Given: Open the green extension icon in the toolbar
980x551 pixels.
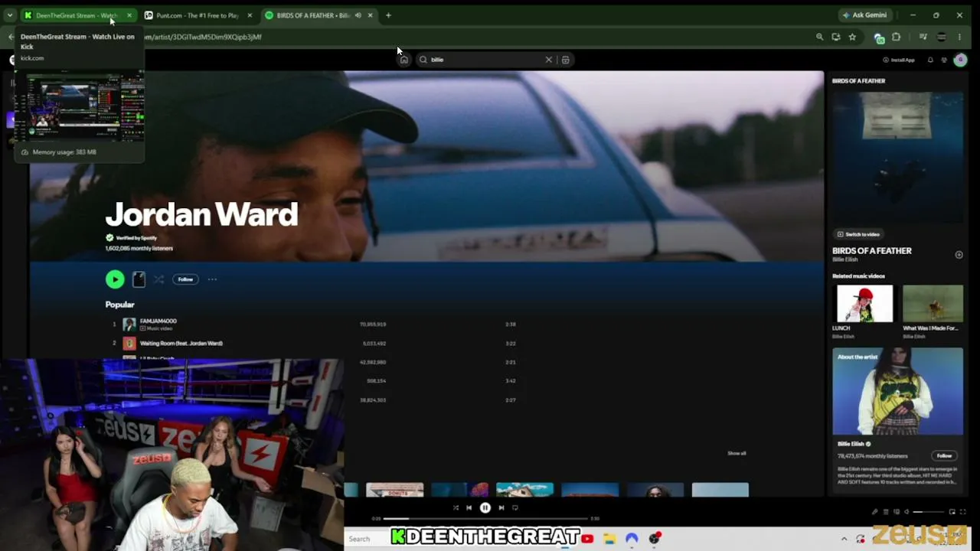Looking at the screenshot, I should (x=879, y=37).
